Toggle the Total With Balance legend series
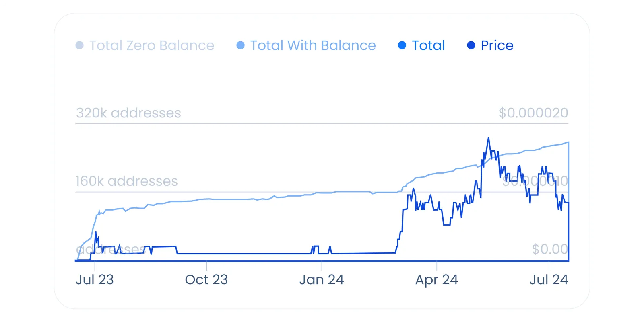This screenshot has height=322, width=644. 306,45
